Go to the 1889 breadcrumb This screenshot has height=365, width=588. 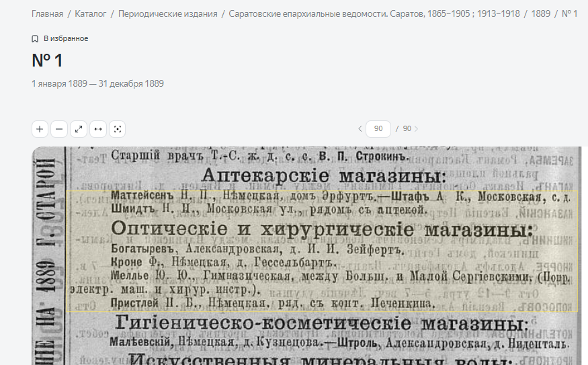(541, 14)
